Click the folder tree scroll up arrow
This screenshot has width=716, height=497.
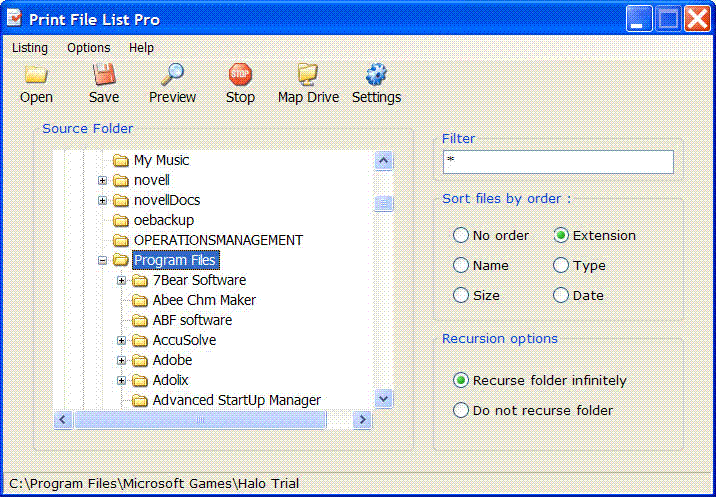tap(384, 161)
